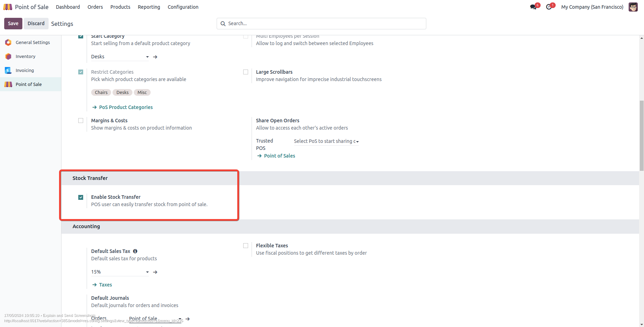Click the Default Sales Tax info icon
The width and height of the screenshot is (644, 327).
pos(135,251)
